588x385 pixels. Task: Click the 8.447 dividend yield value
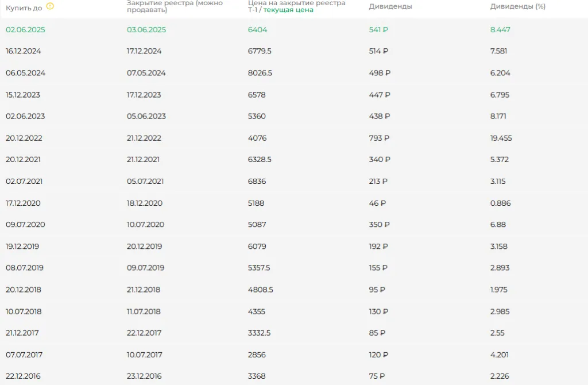click(500, 30)
